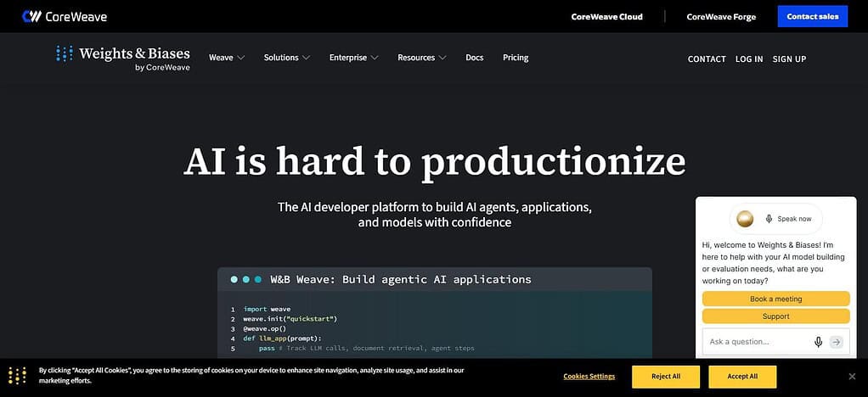The height and width of the screenshot is (397, 868).
Task: Send the question with arrow button
Action: tap(837, 342)
